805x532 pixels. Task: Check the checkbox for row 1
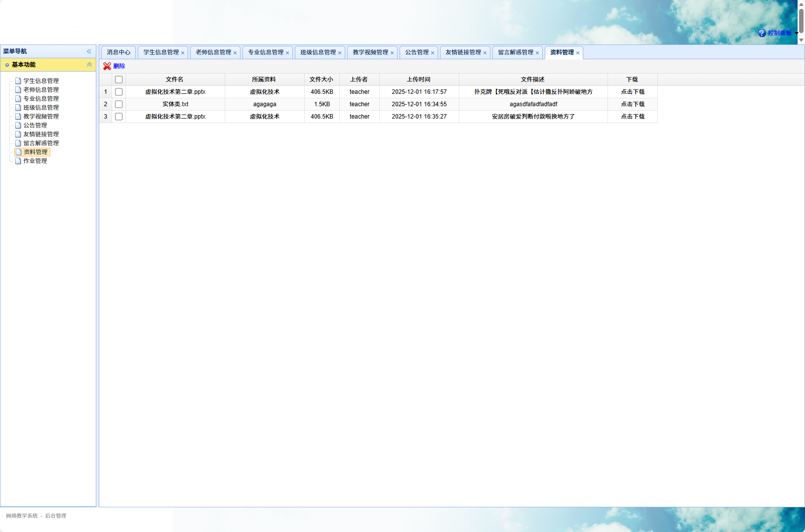tap(119, 92)
